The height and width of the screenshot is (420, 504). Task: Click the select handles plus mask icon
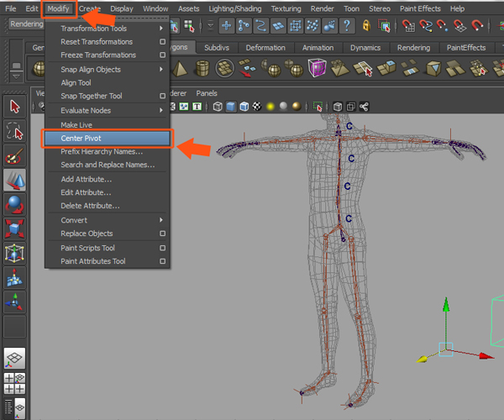[226, 25]
